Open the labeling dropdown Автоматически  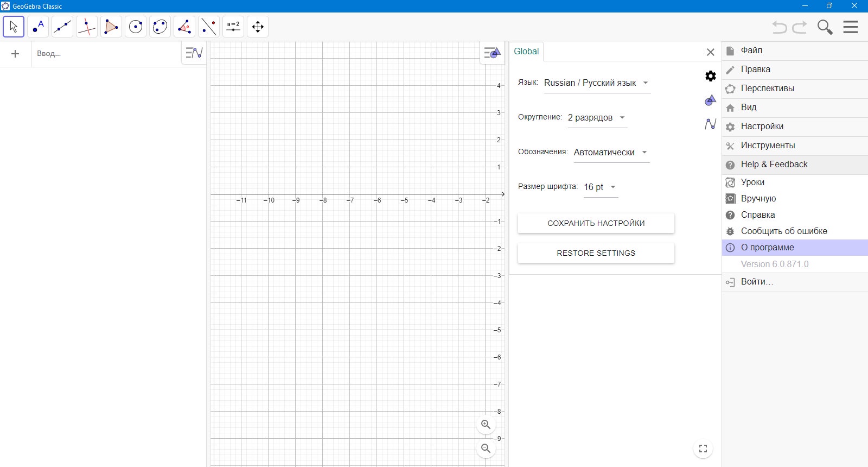612,153
